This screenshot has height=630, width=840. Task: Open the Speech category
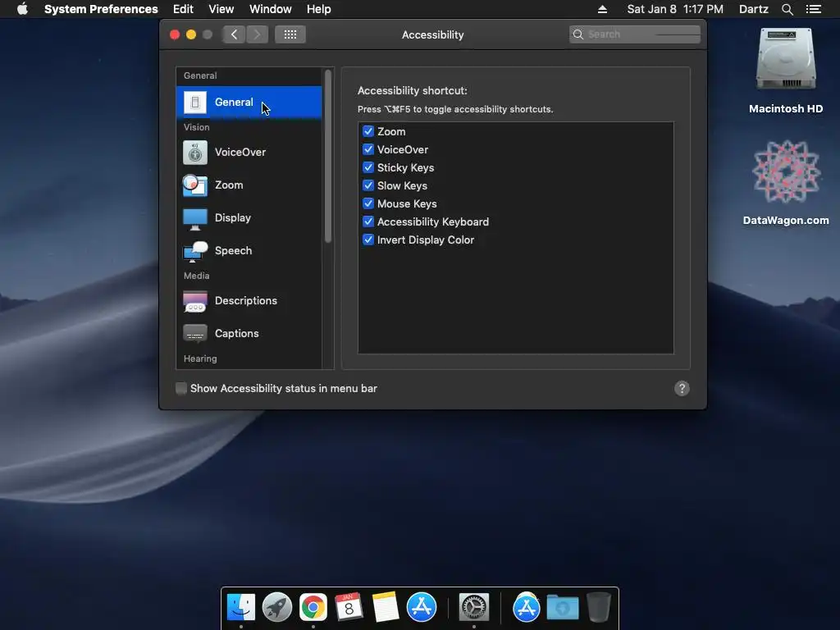click(249, 250)
